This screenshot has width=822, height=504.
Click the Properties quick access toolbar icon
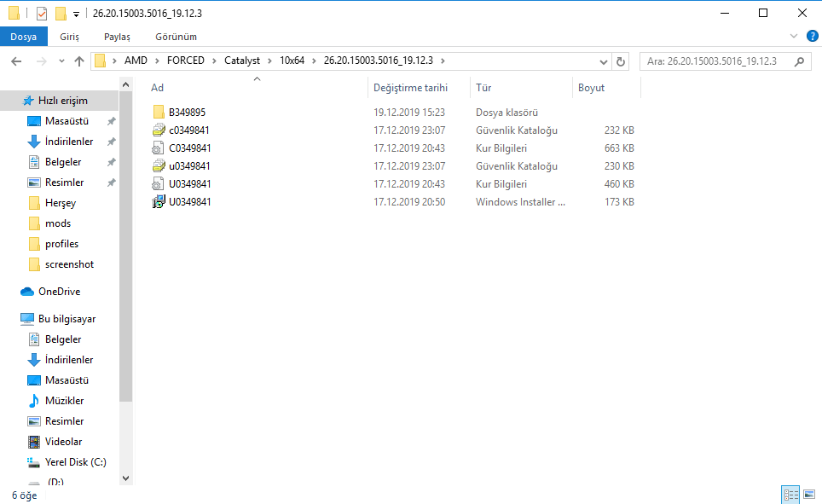tap(42, 13)
